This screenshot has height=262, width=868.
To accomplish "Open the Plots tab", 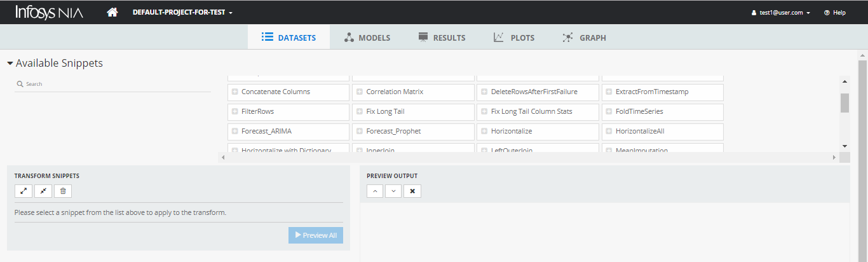I will 514,38.
